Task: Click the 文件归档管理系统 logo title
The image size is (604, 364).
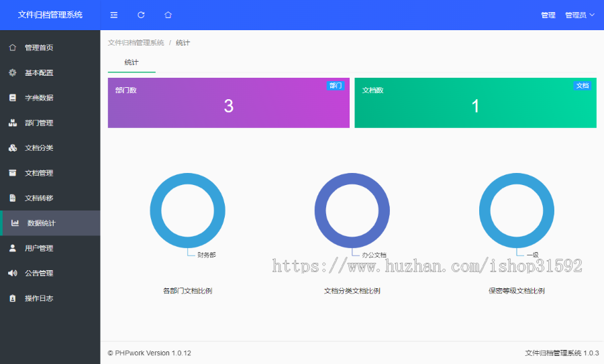Action: coord(50,15)
